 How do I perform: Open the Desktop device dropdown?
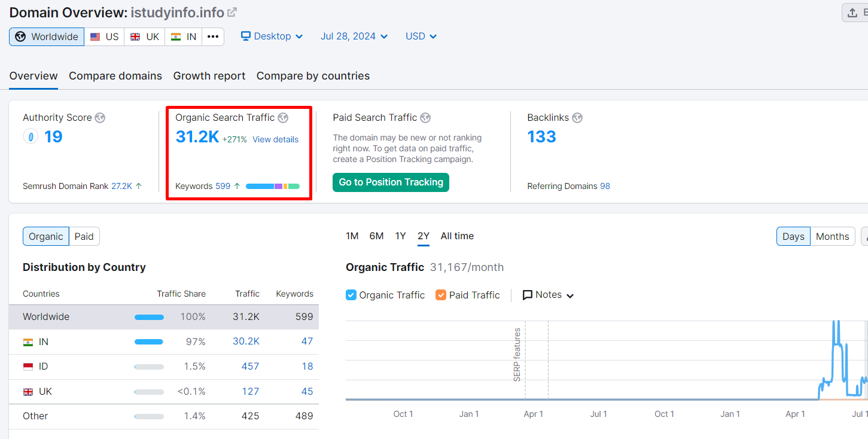(272, 36)
